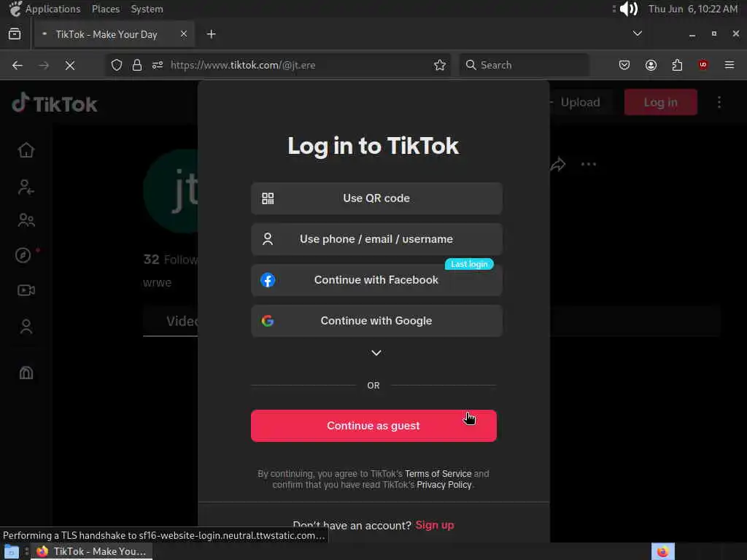Go back with browser back arrow
This screenshot has width=747, height=560.
[x=18, y=65]
